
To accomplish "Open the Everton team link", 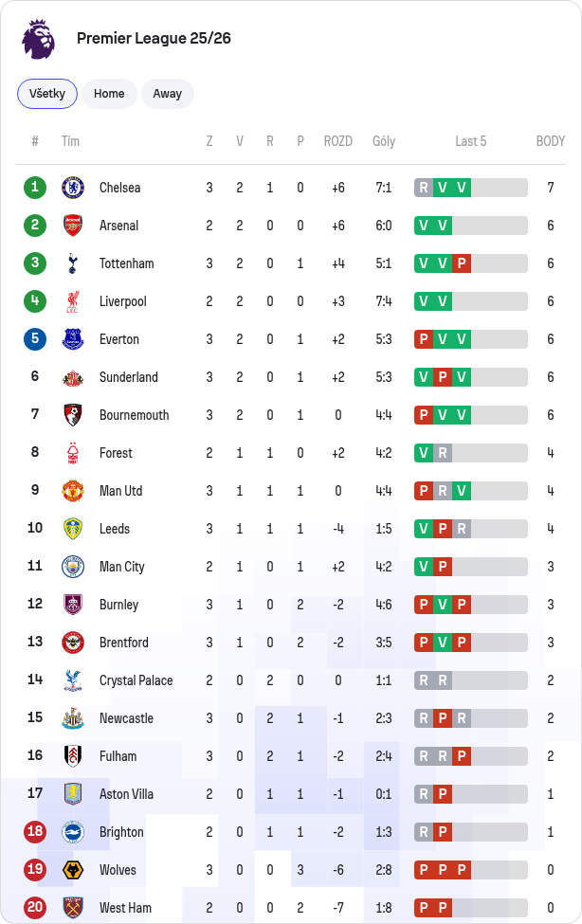I will click(x=119, y=339).
